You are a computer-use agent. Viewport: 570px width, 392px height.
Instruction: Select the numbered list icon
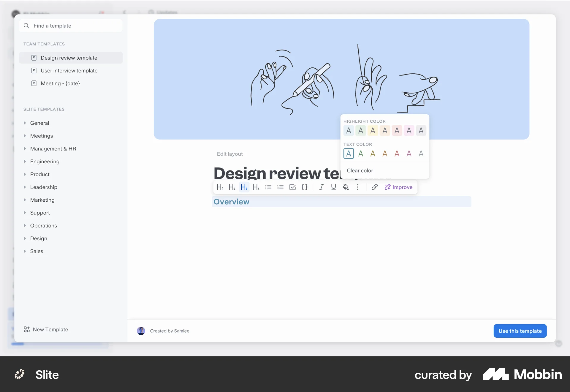280,187
